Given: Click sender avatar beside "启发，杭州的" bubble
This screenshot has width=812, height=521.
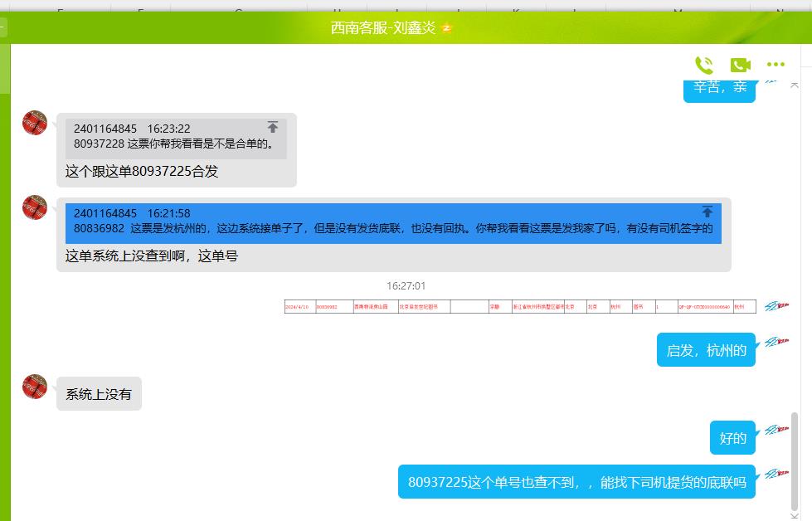Looking at the screenshot, I should pos(776,342).
